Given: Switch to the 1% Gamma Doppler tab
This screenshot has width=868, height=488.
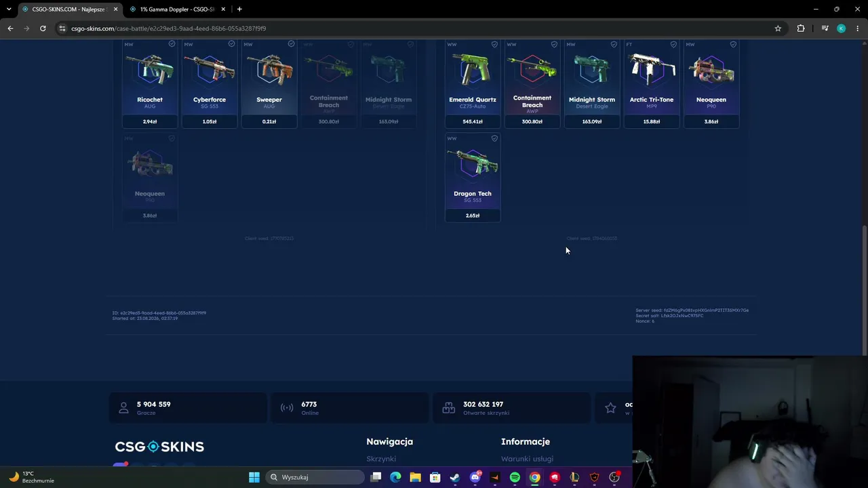Looking at the screenshot, I should [x=177, y=9].
